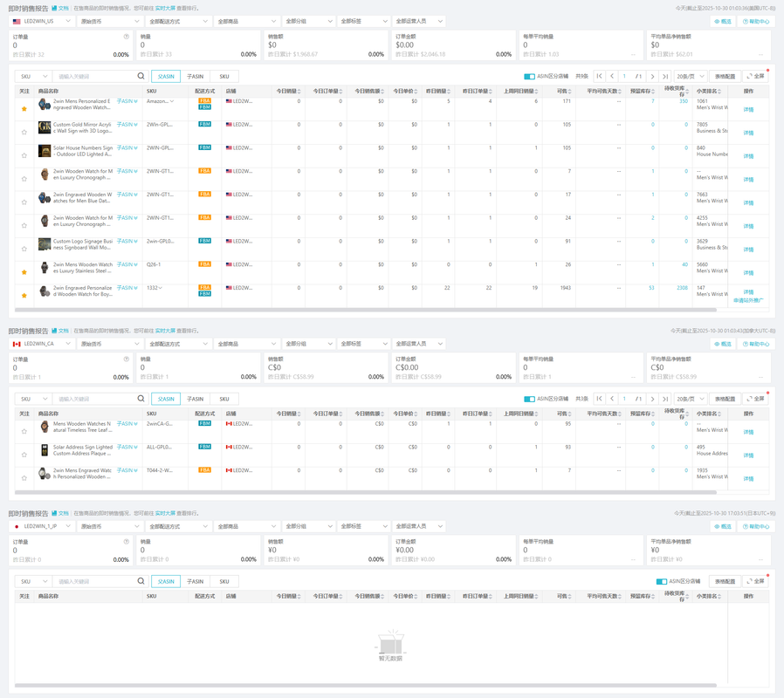Focus keyword search field in LED2WIN_US table
The height and width of the screenshot is (698, 784).
click(x=94, y=77)
